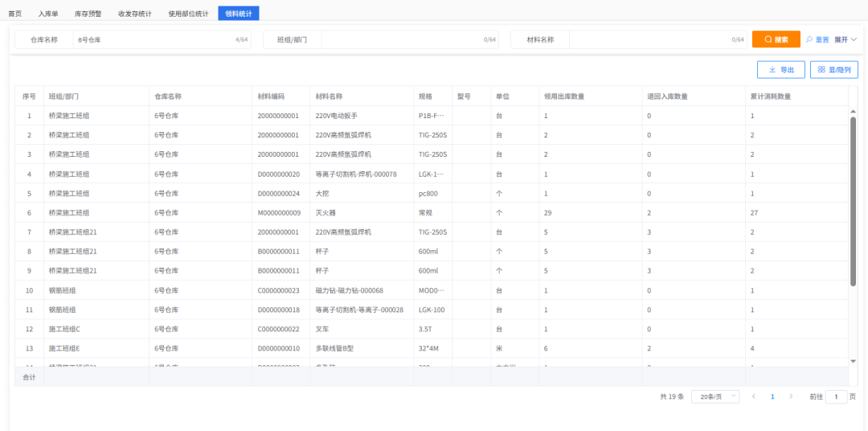
Task: Select page number 1 in pagination
Action: [772, 396]
